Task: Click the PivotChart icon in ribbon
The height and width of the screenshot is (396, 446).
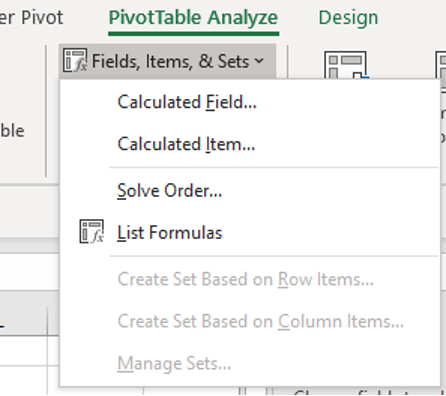Action: click(346, 65)
